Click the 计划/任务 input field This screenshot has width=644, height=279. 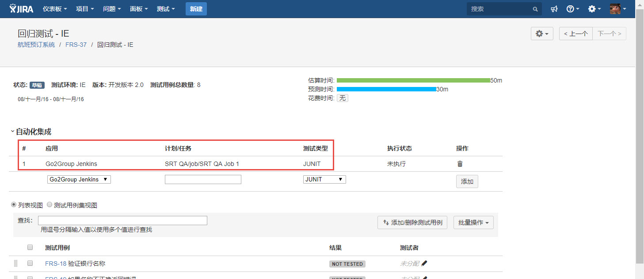[203, 179]
